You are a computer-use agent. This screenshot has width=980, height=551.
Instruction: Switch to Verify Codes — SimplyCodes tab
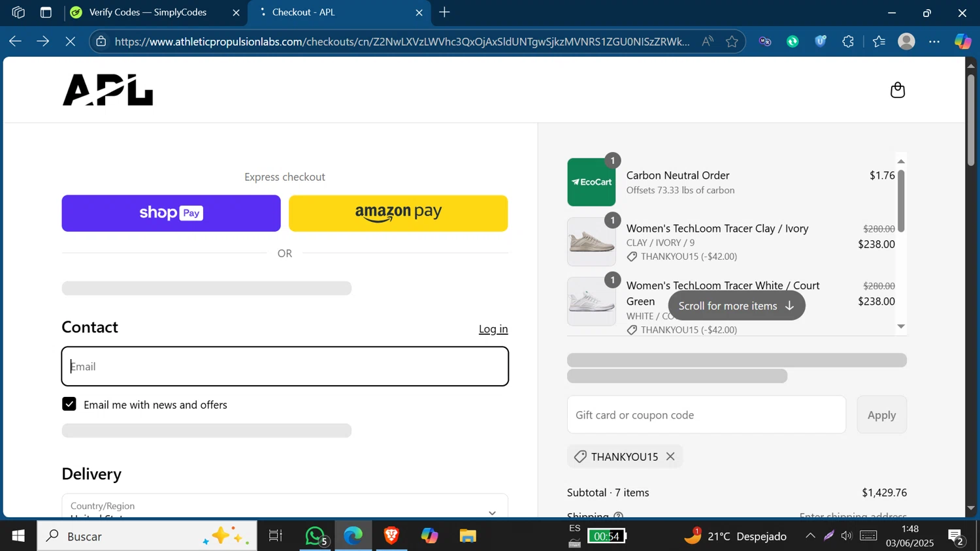148,12
